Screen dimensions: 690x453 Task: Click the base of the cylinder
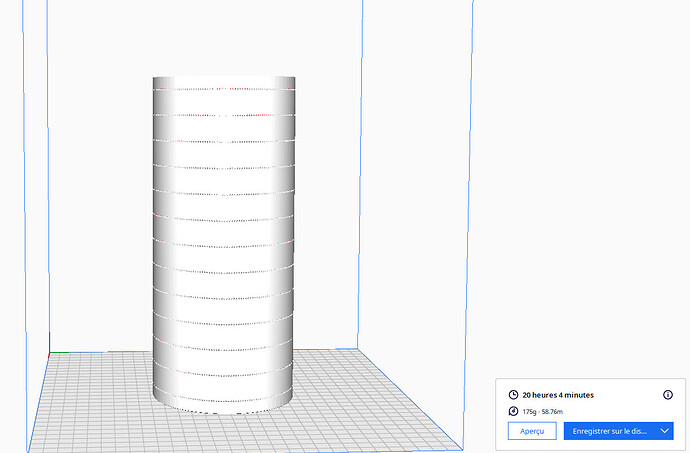pos(224,410)
